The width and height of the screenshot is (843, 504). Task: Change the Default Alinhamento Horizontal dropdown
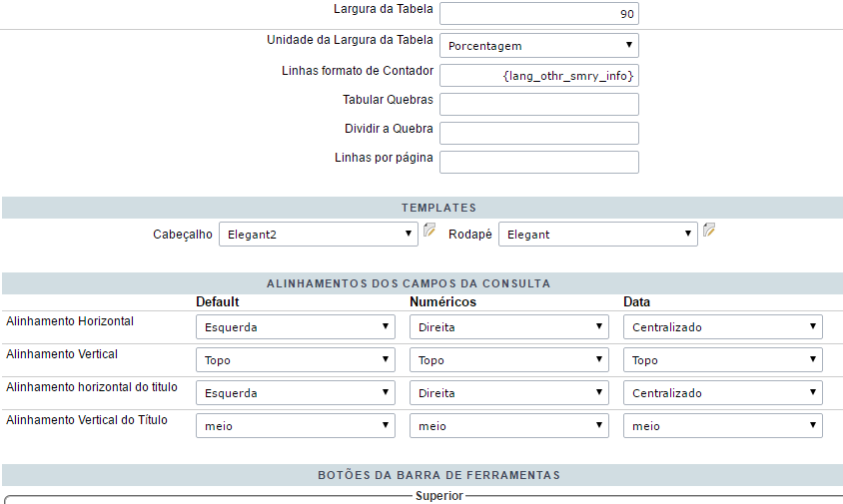[x=296, y=326]
